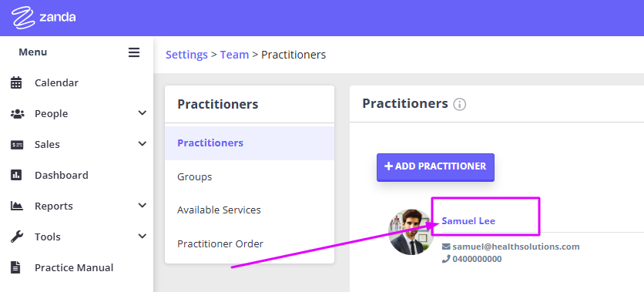Expand the People submenu chevron
Viewport: 644px width, 292px height.
point(142,113)
